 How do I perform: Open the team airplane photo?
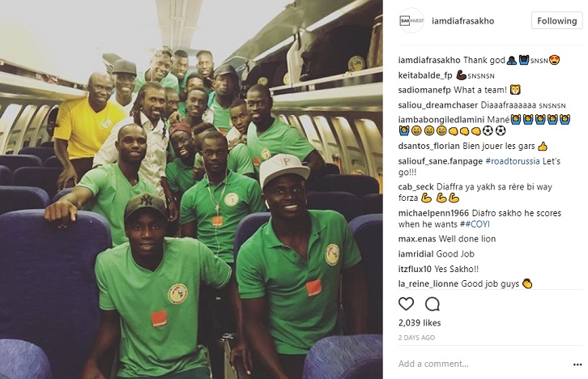(x=191, y=189)
